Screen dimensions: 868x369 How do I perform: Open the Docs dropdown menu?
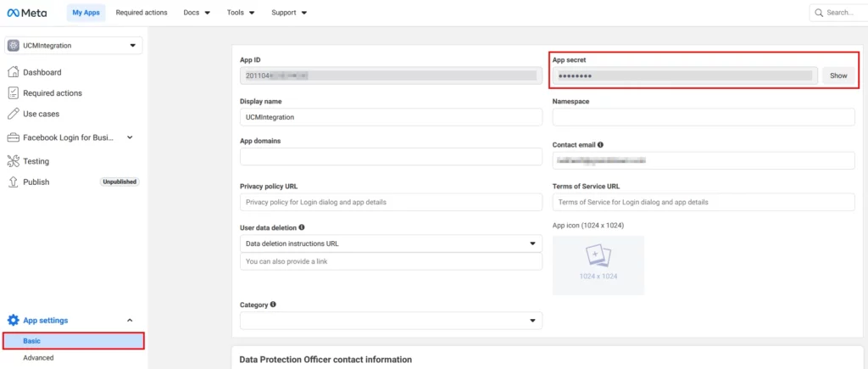click(x=197, y=13)
